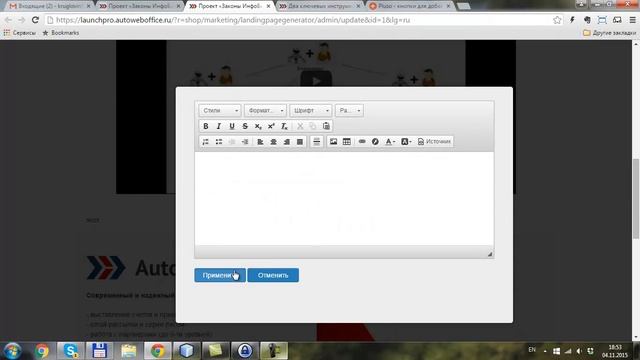The image size is (640, 360).
Task: Insert a table into the editor
Action: 347,142
